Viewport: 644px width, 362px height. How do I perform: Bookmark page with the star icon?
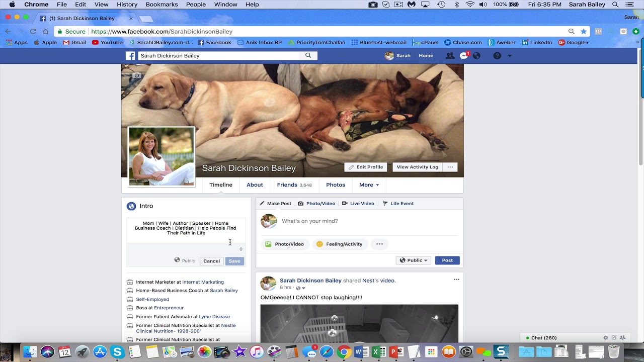point(584,31)
